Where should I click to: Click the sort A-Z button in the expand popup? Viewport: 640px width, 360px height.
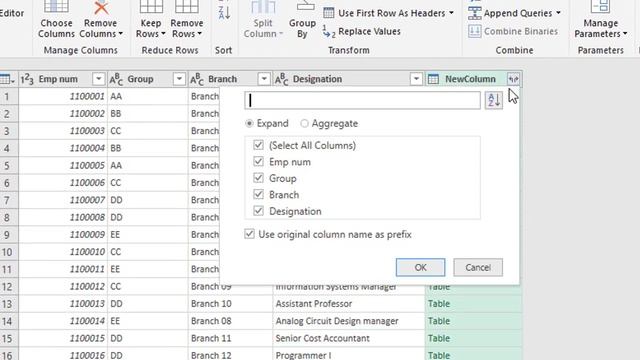(x=493, y=100)
